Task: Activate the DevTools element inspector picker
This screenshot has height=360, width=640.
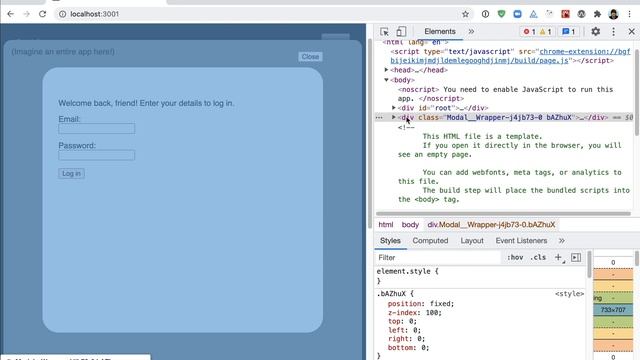Action: click(x=384, y=31)
